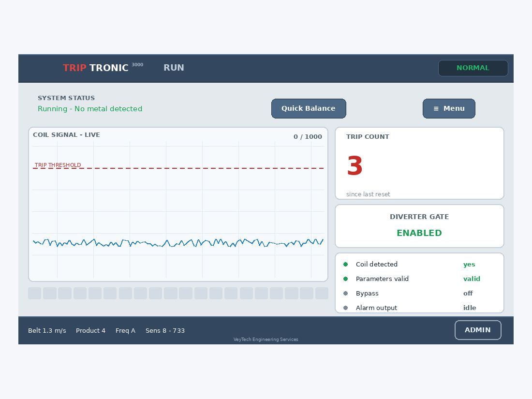
Task: Click the TRIP THRESHOLD line label
Action: (x=58, y=165)
